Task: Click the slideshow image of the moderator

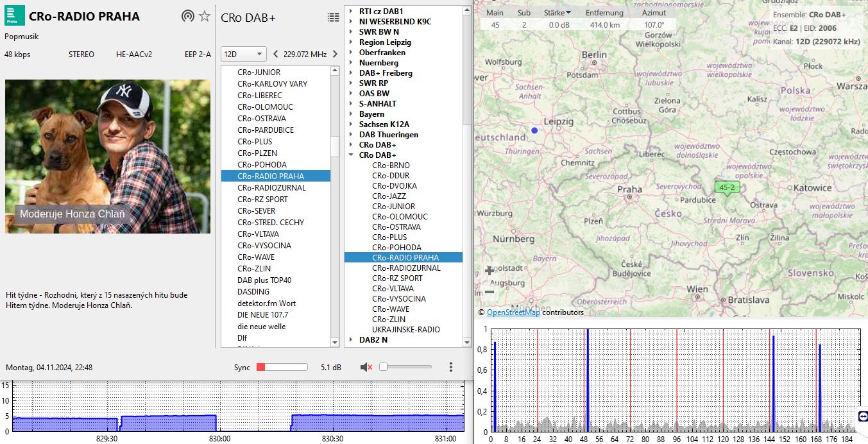Action: (x=108, y=156)
